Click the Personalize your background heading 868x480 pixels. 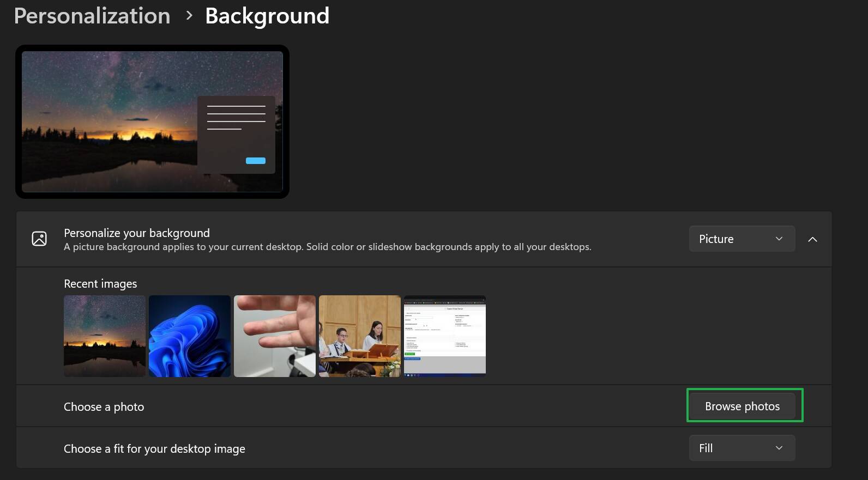point(137,233)
